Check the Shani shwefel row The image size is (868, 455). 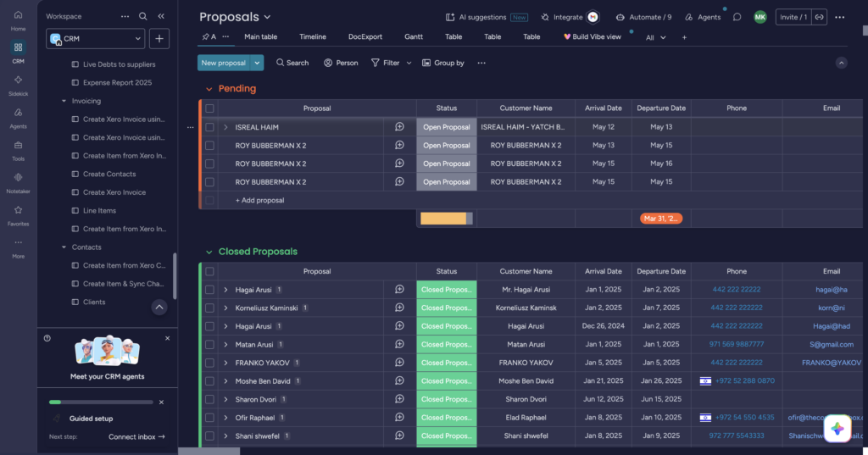point(209,436)
